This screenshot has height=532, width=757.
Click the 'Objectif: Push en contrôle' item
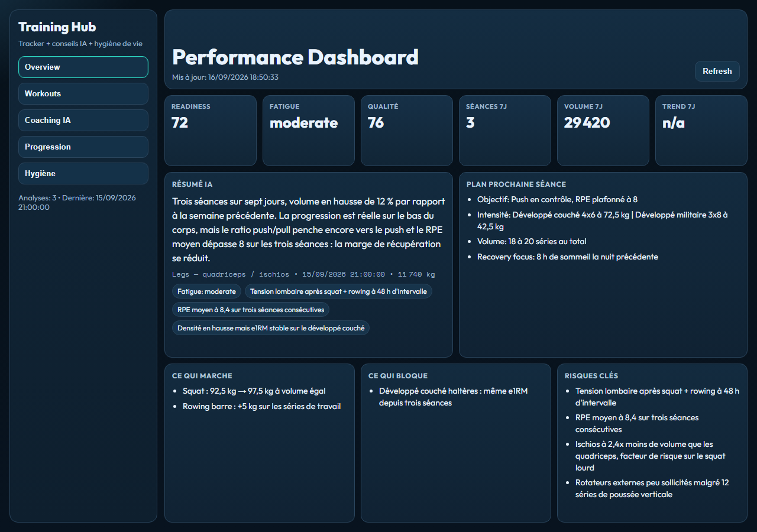tap(557, 200)
